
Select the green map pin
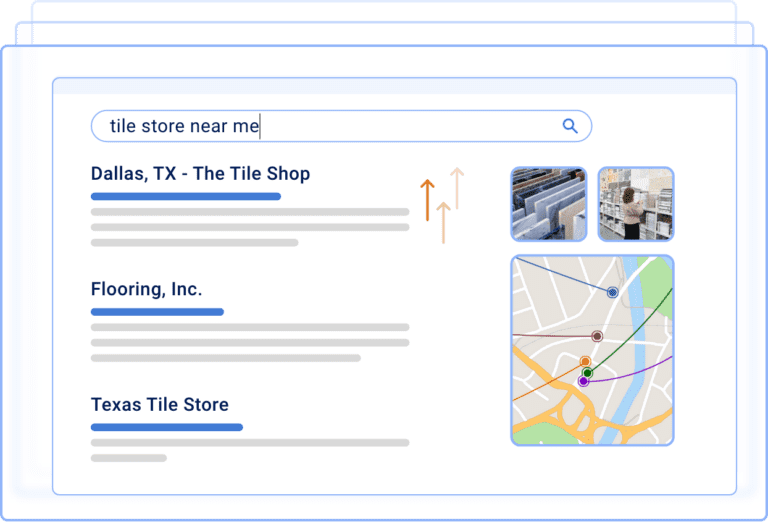pos(588,373)
